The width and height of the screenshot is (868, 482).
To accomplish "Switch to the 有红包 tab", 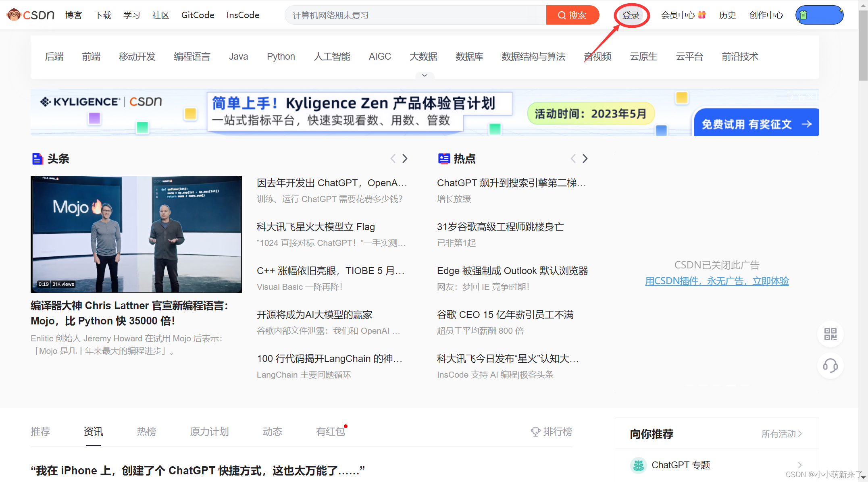I will (x=331, y=432).
